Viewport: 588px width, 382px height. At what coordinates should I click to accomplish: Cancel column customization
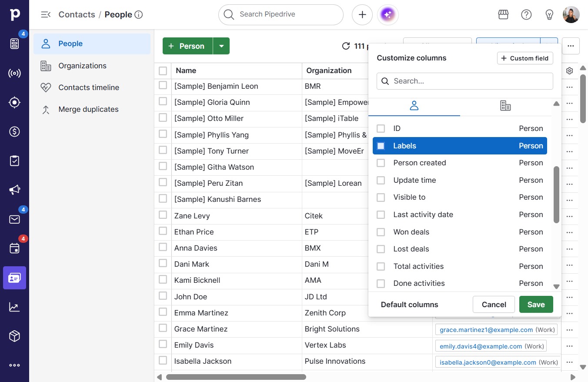pyautogui.click(x=494, y=305)
